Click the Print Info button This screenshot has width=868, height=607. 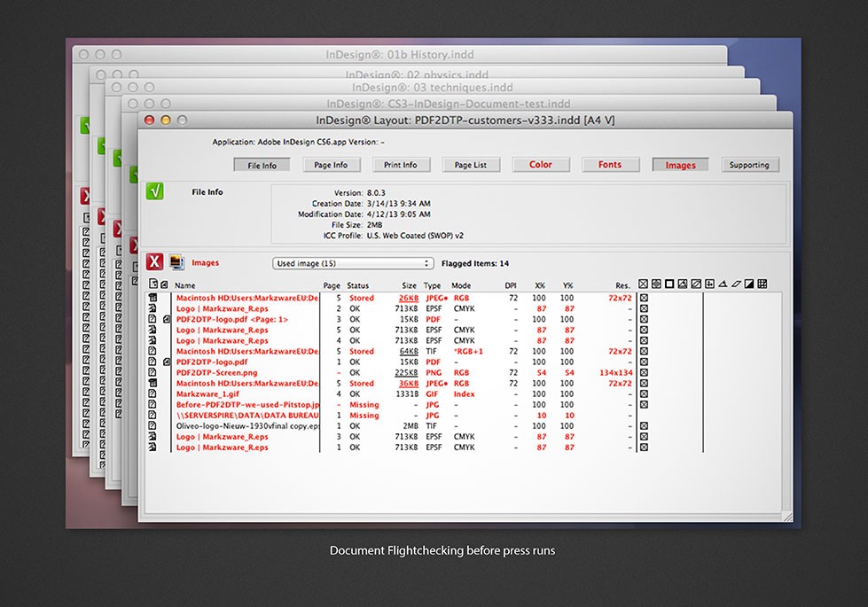[x=401, y=165]
